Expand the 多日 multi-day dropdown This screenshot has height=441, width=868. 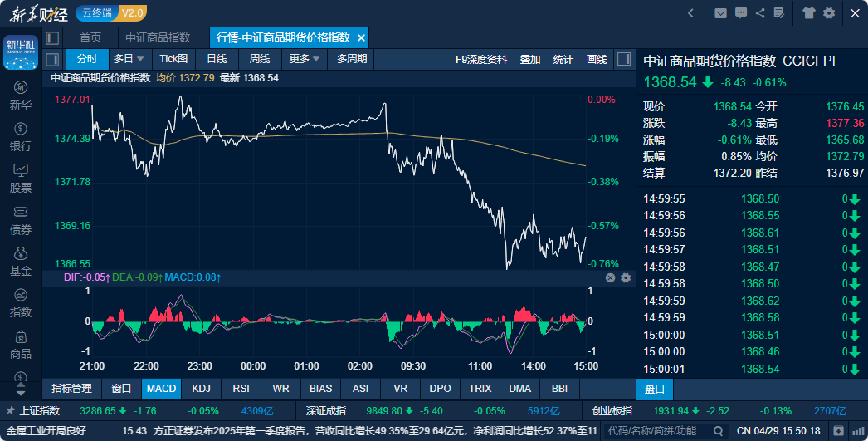point(129,59)
